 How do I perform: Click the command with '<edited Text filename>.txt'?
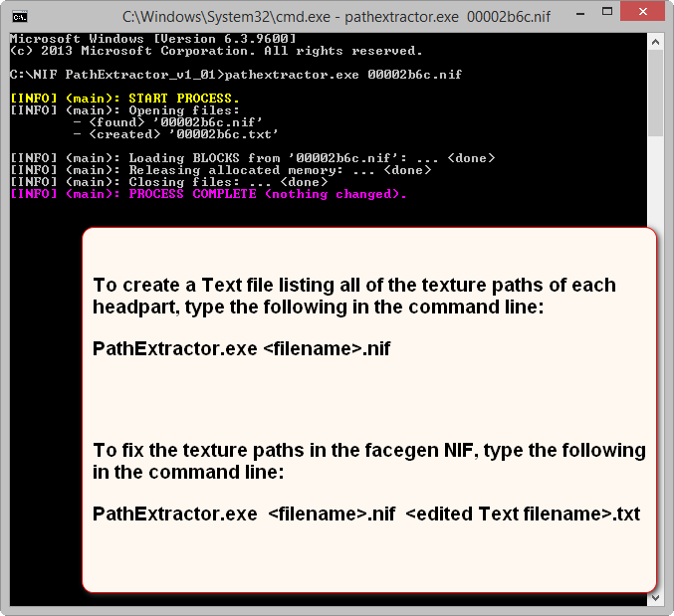click(x=366, y=513)
